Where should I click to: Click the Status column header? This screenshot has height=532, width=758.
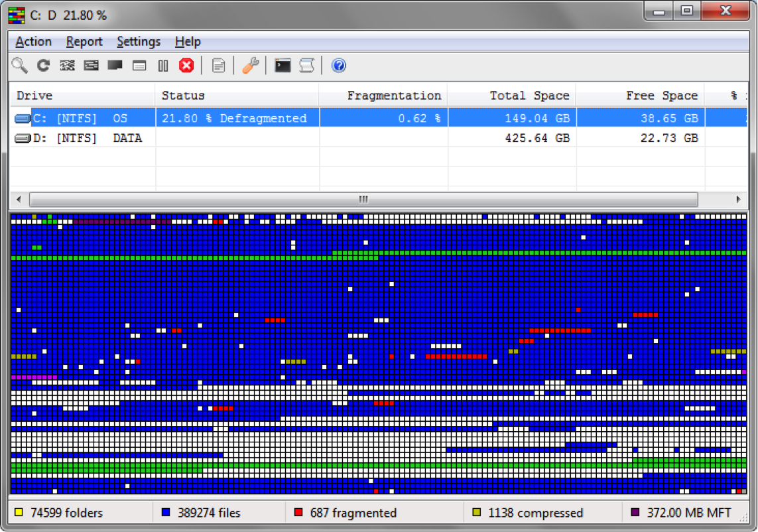click(237, 96)
